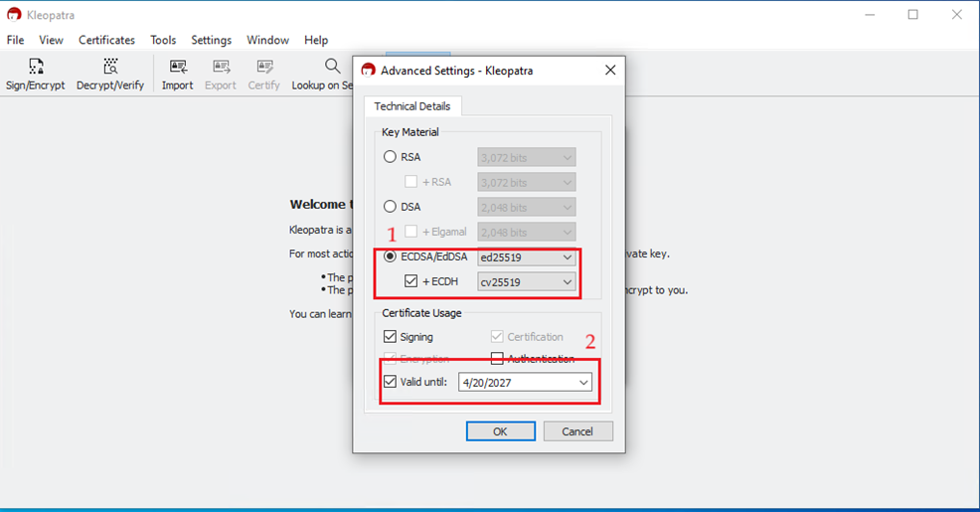Close the Advanced Settings dialog
Screen dimensions: 980x512
[610, 70]
